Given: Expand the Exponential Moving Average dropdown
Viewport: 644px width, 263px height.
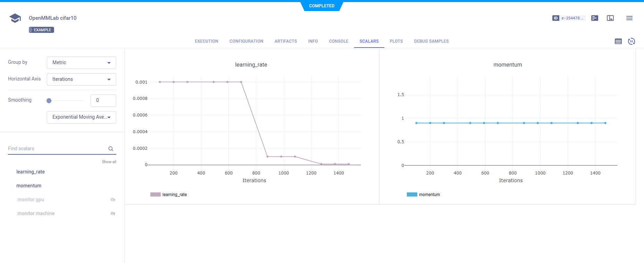Looking at the screenshot, I should click(x=81, y=117).
